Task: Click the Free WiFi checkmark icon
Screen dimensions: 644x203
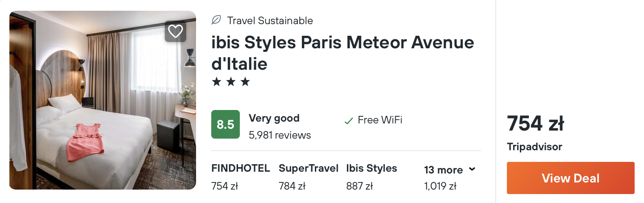Action: tap(348, 121)
